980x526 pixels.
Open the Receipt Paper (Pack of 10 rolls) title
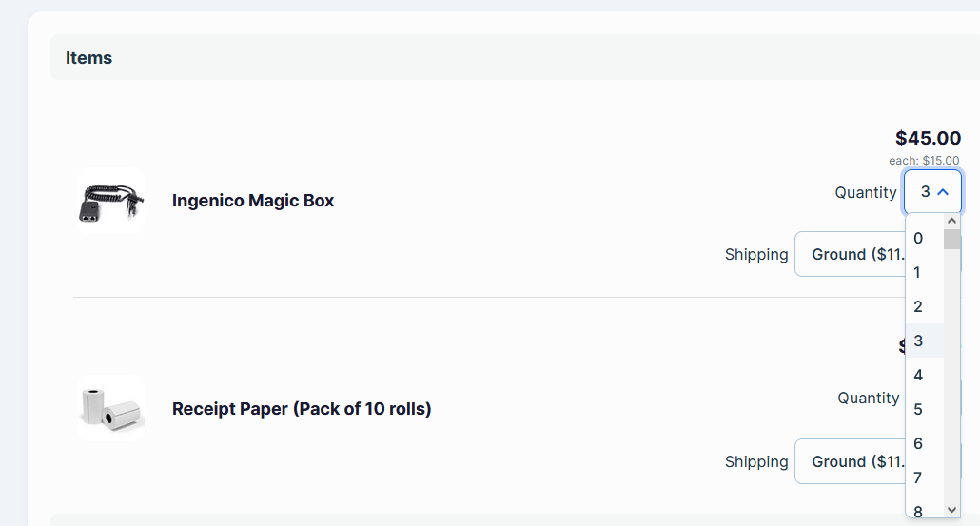coord(302,409)
